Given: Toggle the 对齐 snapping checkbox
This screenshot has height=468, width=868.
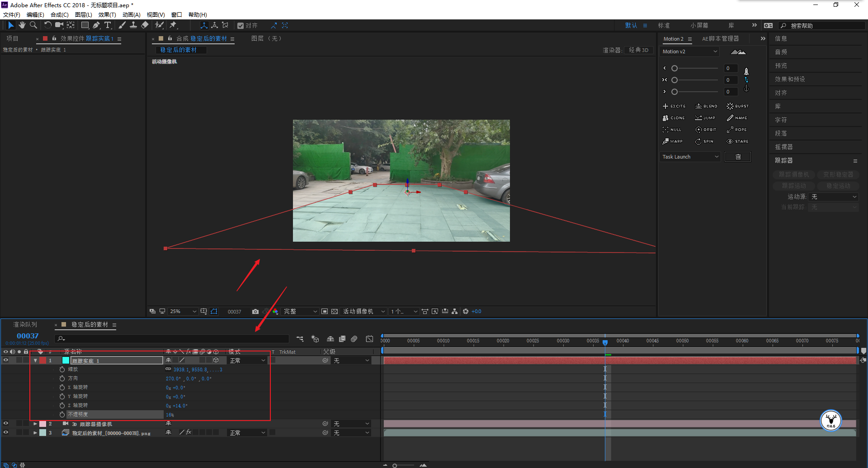Looking at the screenshot, I should coord(241,26).
